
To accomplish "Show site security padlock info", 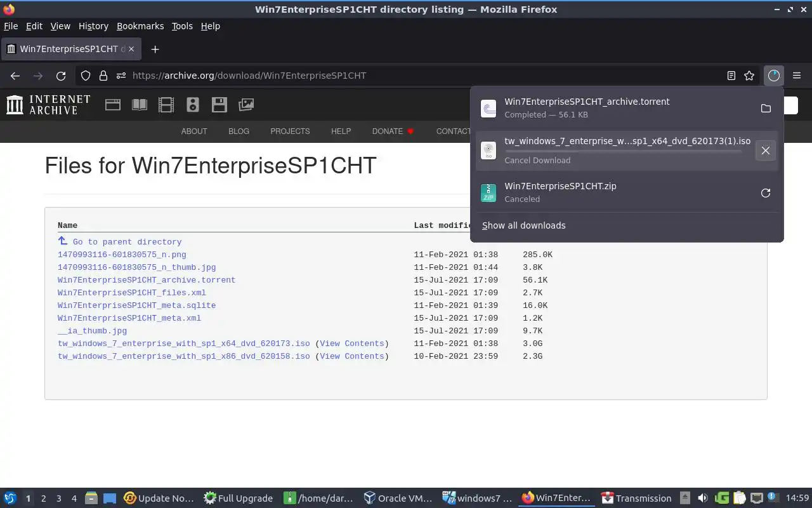I will click(x=103, y=76).
